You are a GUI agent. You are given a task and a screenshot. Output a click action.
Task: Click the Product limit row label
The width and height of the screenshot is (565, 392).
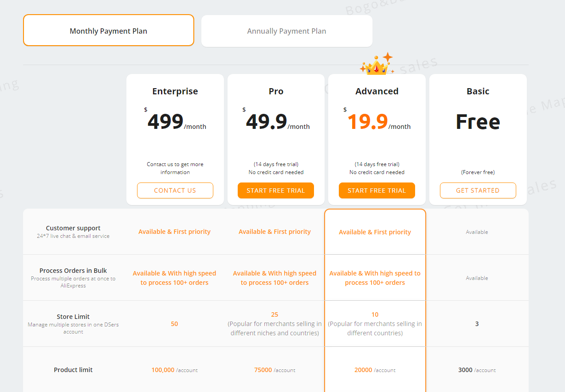[x=73, y=370]
